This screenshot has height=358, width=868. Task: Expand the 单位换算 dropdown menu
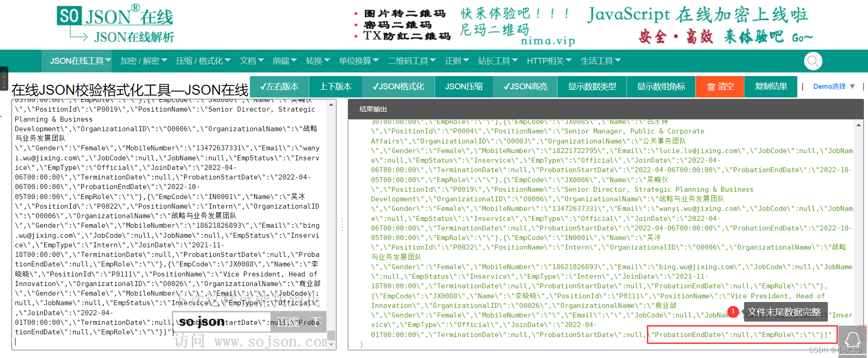[359, 61]
